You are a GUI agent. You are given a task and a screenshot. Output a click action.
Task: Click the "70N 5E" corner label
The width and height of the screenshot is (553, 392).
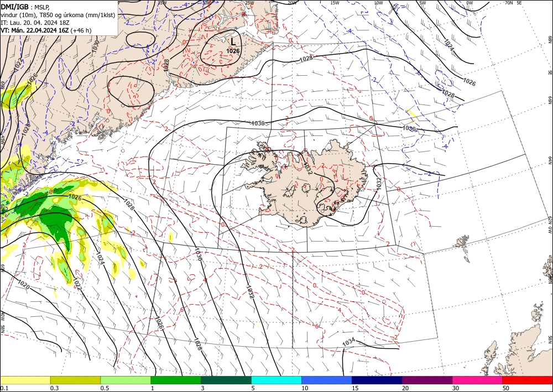pyautogui.click(x=514, y=3)
